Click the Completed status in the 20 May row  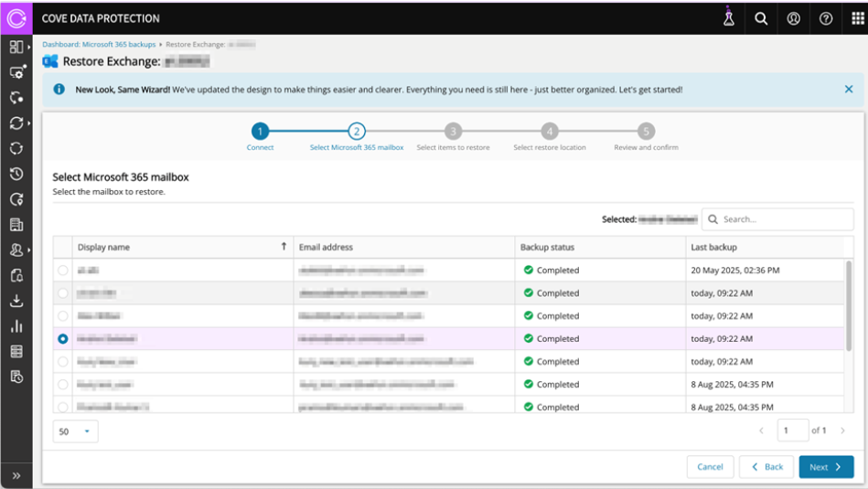[x=552, y=270]
